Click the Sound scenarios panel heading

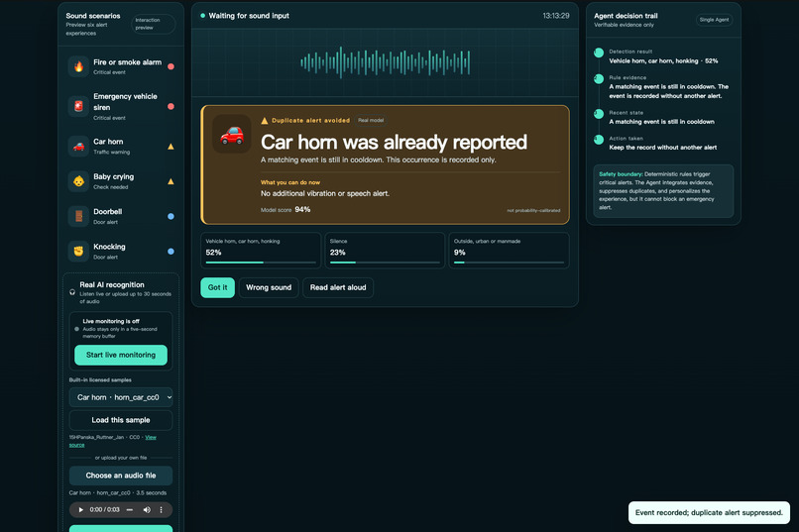[x=93, y=16]
